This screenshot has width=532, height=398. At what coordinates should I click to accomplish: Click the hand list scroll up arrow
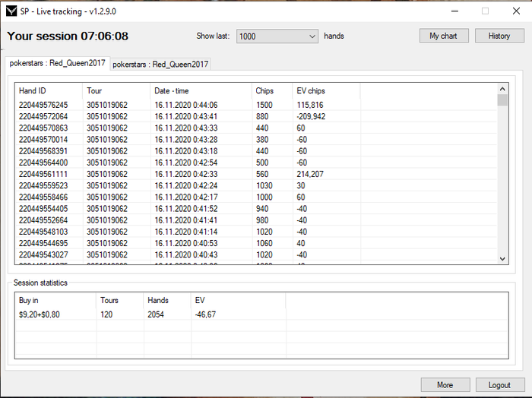pyautogui.click(x=502, y=89)
